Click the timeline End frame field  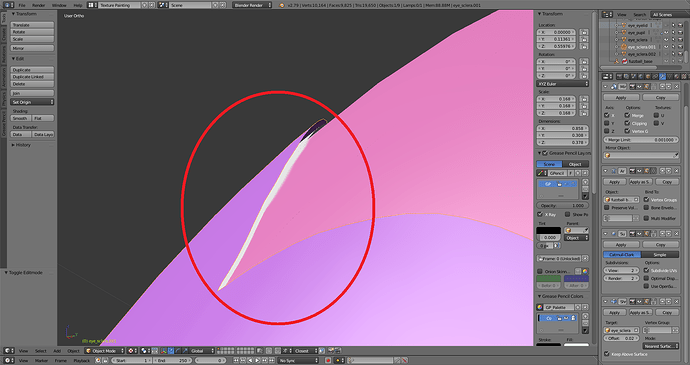171,361
